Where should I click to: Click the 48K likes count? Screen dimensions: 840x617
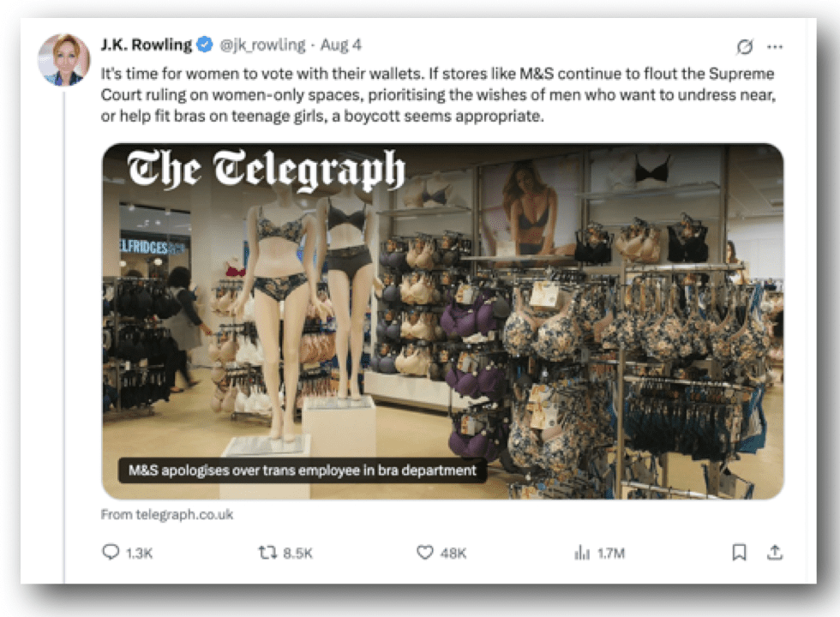[x=453, y=554]
